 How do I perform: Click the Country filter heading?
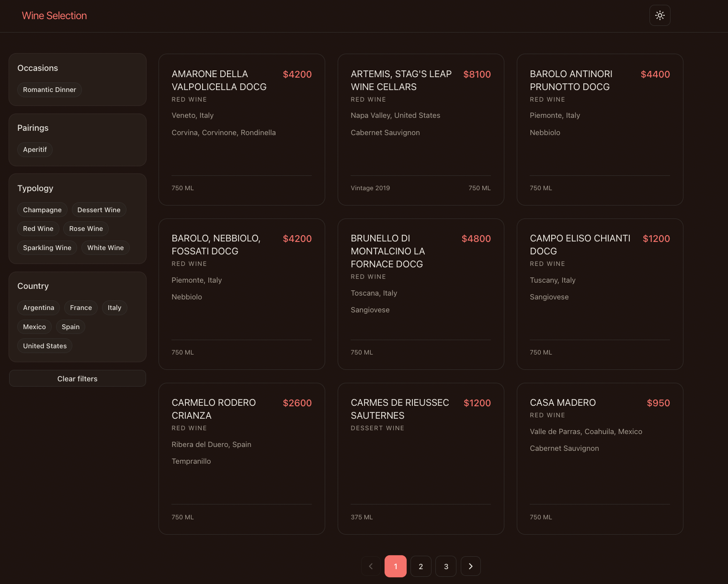coord(33,286)
